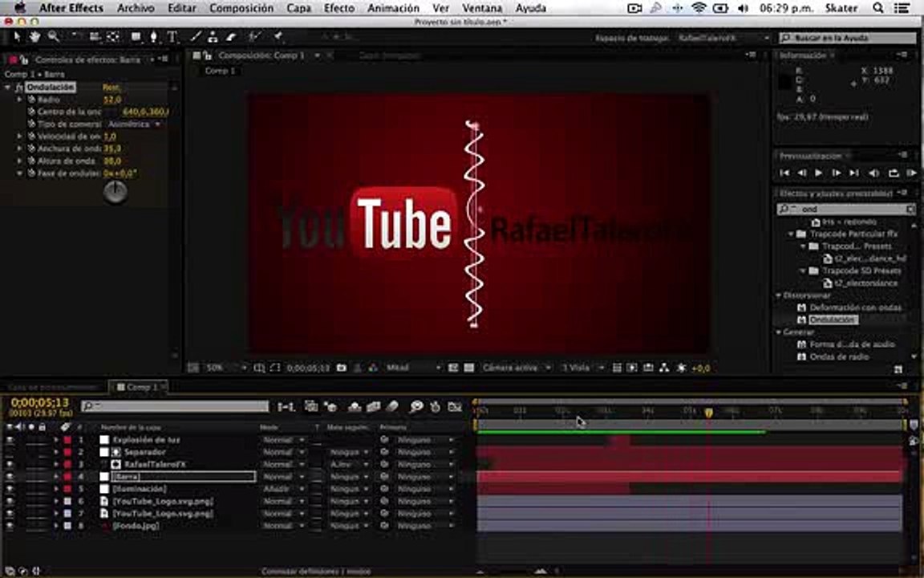
Task: Expand layer 2 Separador in timeline
Action: point(57,453)
